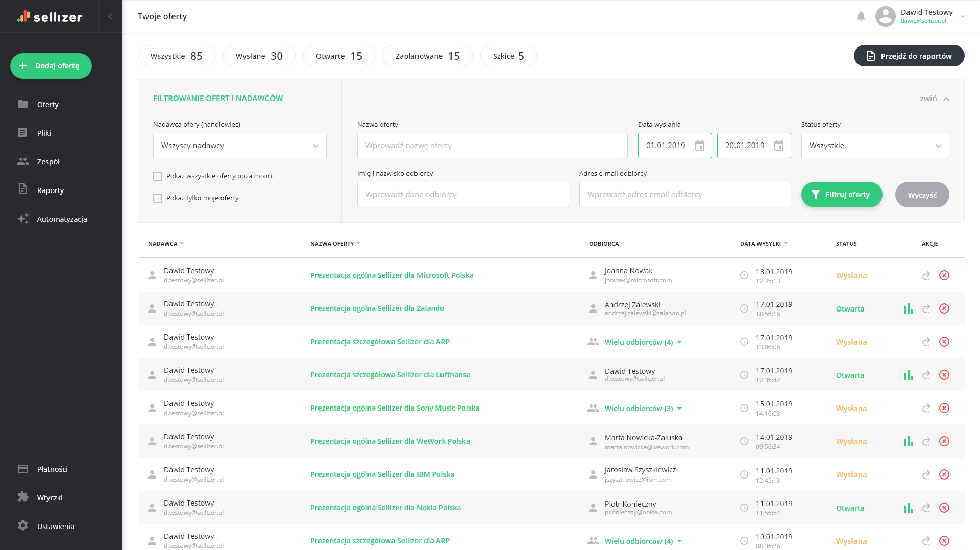Click the notification bell icon
The width and height of the screenshot is (980, 550).
(861, 16)
